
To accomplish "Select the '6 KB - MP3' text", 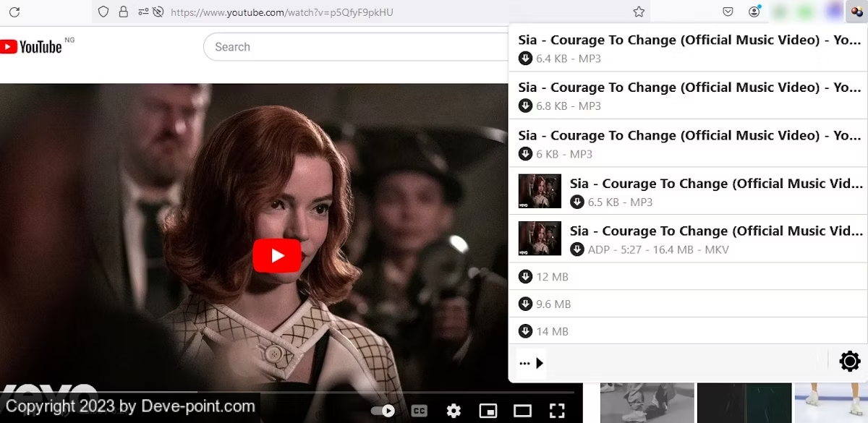I will pos(564,154).
